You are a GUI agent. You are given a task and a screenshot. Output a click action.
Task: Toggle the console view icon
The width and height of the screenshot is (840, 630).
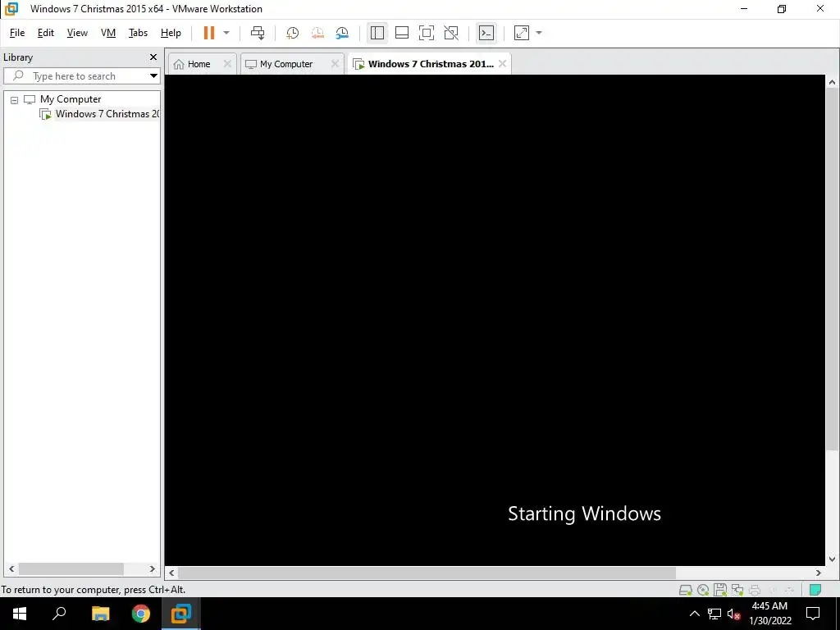pos(486,33)
